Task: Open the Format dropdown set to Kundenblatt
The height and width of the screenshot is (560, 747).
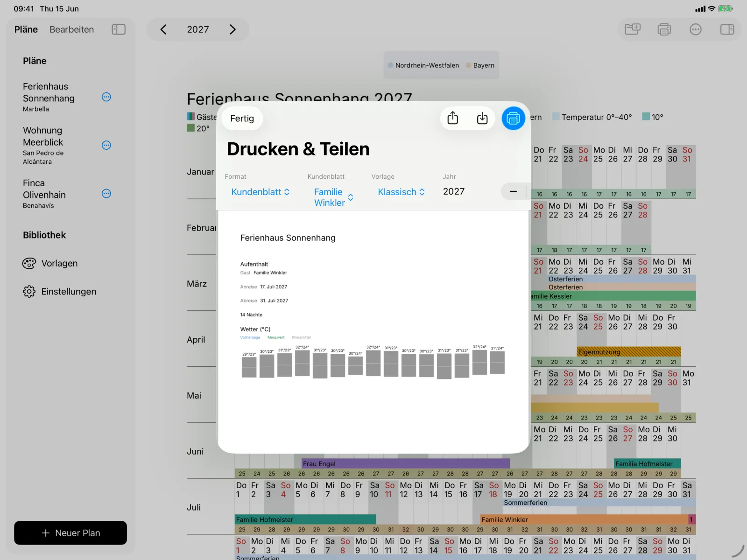Action: [x=261, y=192]
